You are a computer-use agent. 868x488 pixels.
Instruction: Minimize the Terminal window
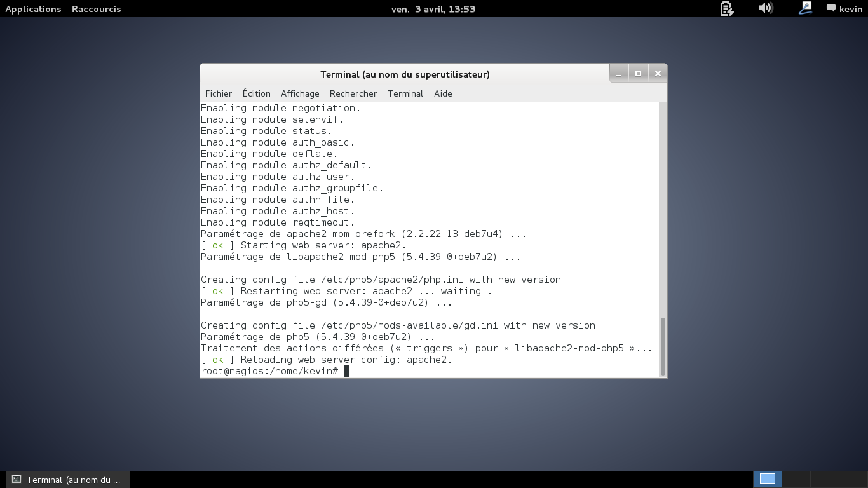point(618,74)
